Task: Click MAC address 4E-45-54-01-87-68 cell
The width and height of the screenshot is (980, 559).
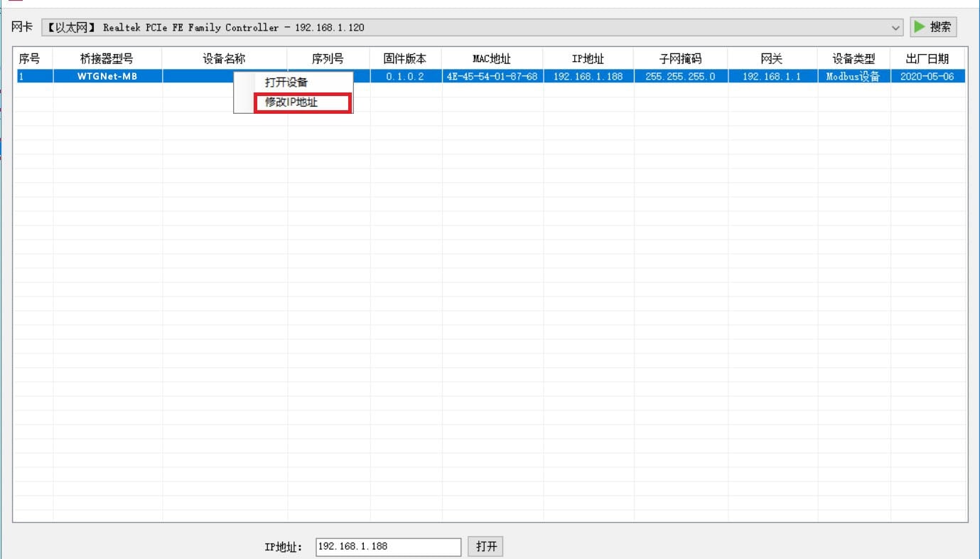Action: [x=492, y=76]
